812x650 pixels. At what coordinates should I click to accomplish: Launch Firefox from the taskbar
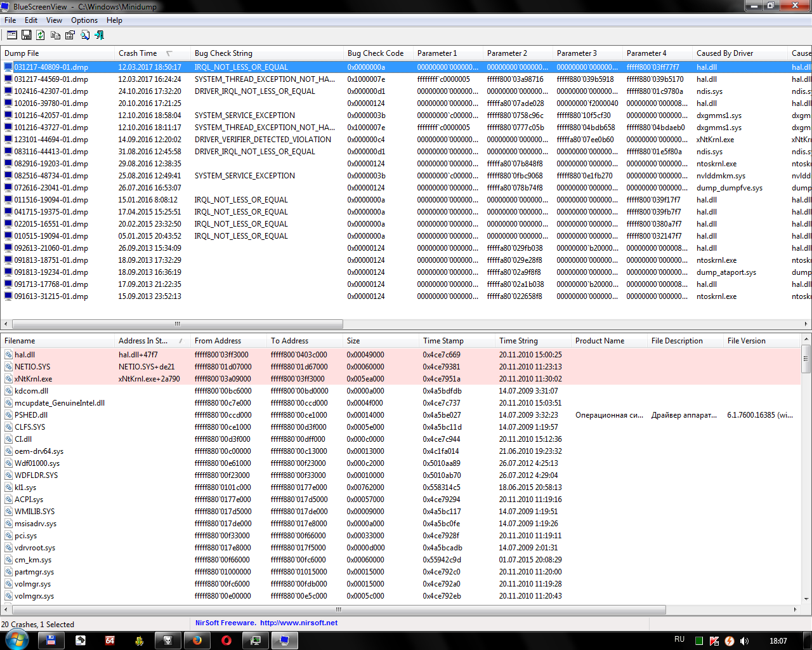197,640
